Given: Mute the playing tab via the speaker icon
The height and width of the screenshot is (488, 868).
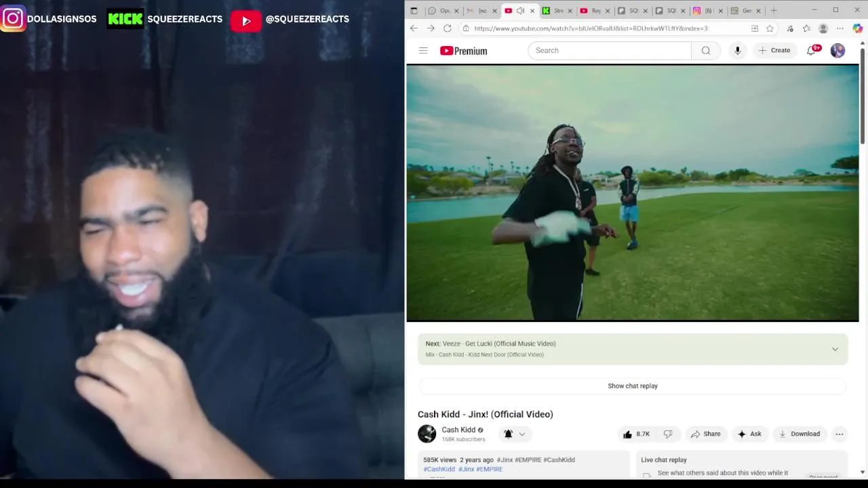Looking at the screenshot, I should [520, 11].
